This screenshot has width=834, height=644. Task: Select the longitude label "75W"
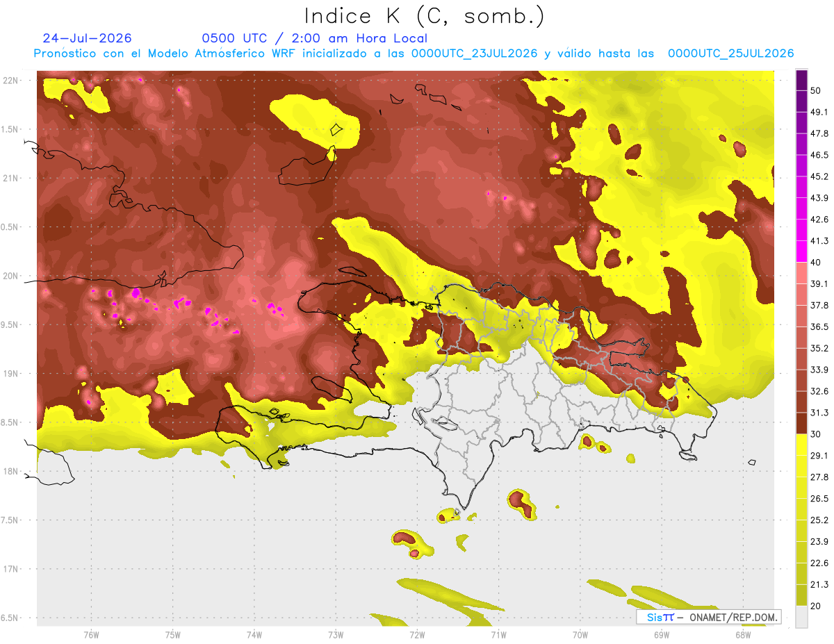[172, 634]
